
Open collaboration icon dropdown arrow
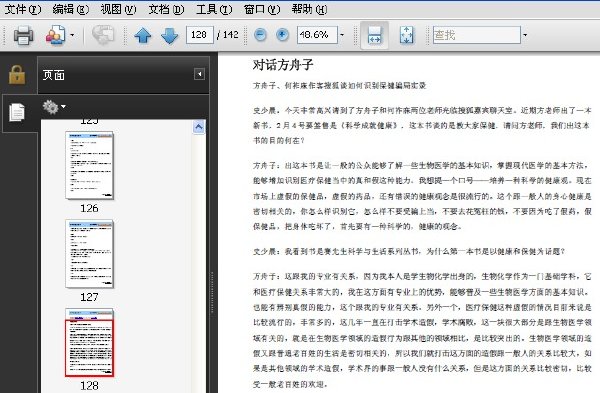[x=72, y=35]
